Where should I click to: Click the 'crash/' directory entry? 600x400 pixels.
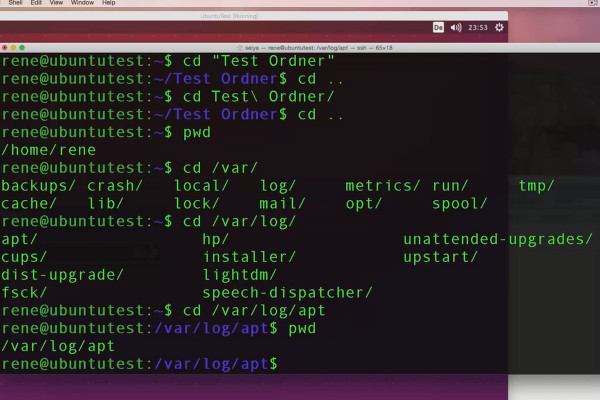pyautogui.click(x=115, y=186)
